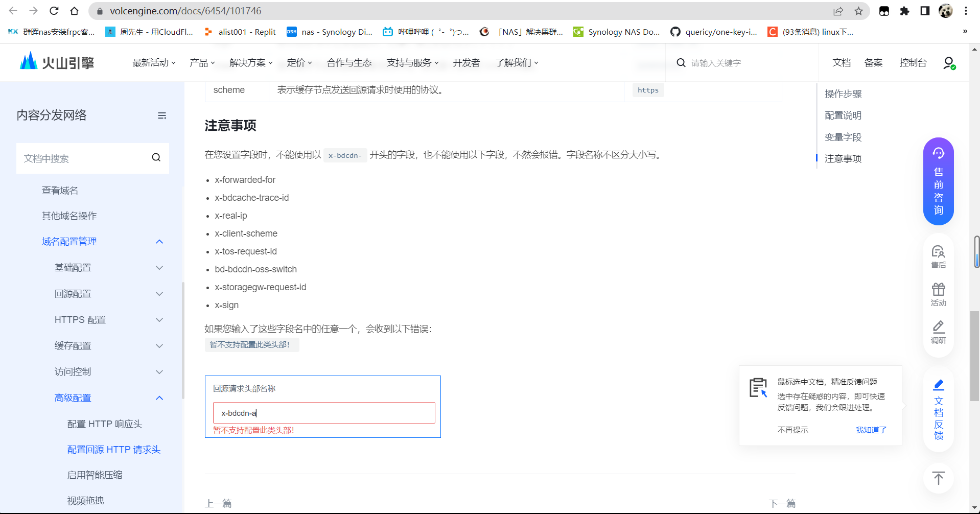Jump to 注意事项 in the outline
Image resolution: width=980 pixels, height=514 pixels.
[843, 158]
